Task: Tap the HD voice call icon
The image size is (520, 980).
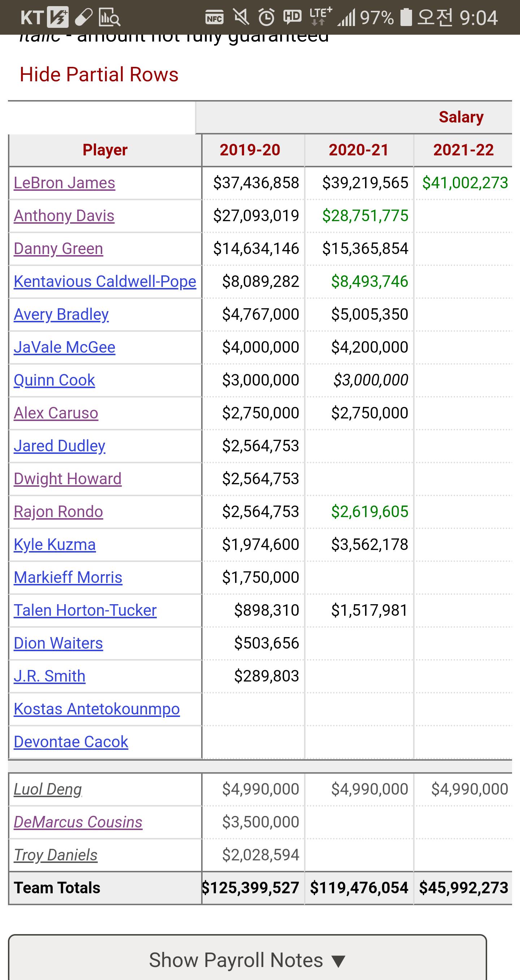Action: pos(292,17)
